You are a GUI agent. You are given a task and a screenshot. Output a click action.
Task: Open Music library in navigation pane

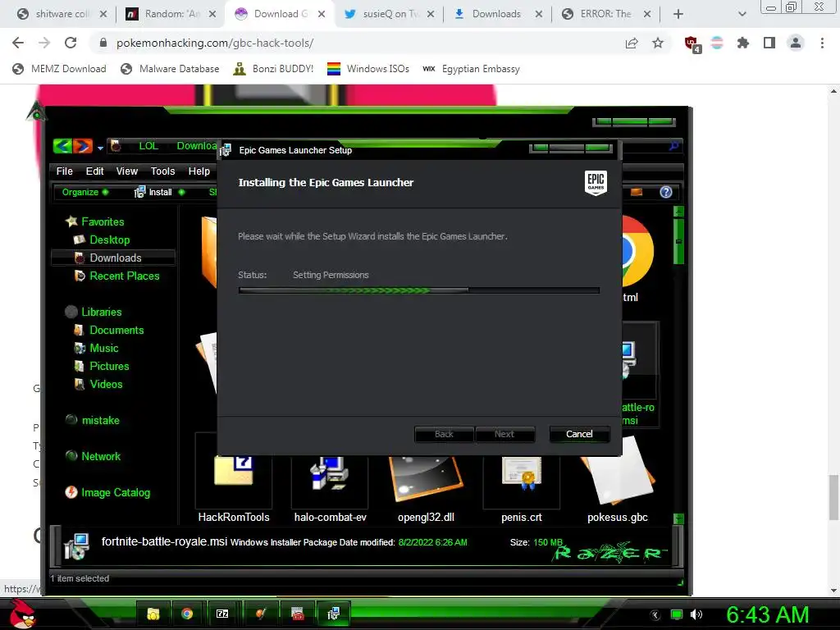pos(96,348)
